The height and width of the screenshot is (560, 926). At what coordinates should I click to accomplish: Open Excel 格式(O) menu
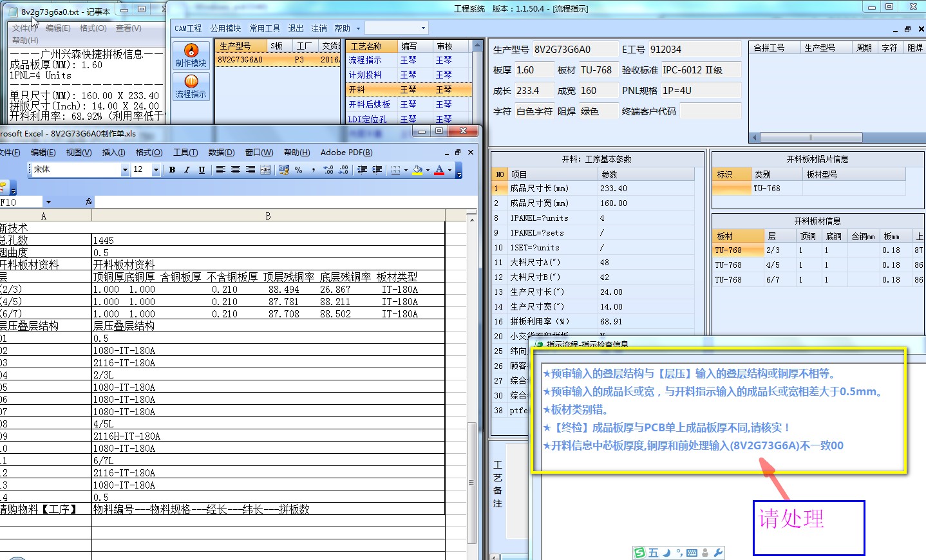tap(149, 153)
